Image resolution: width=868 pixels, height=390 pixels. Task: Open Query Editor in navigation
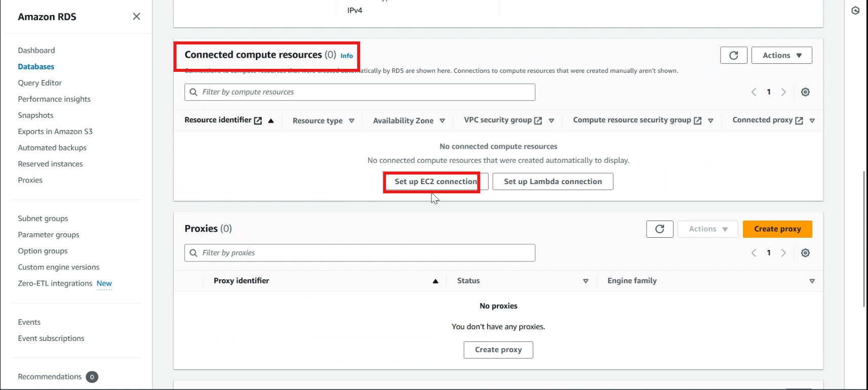coord(40,82)
